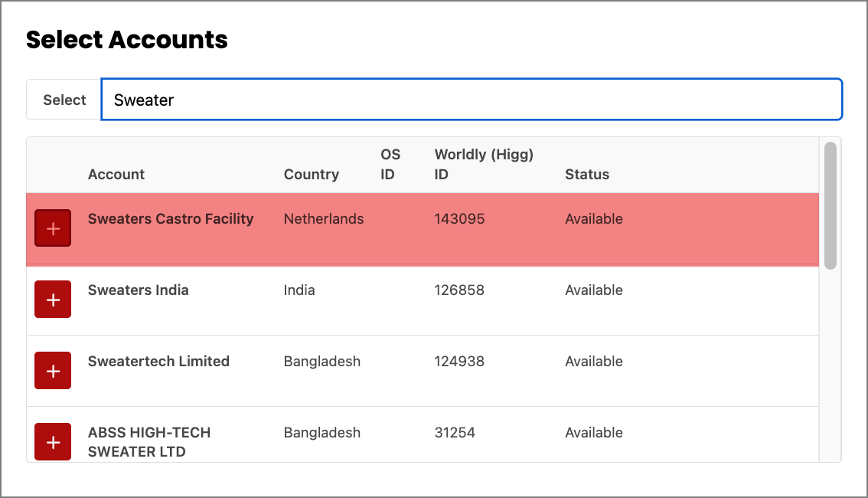868x498 pixels.
Task: Pick the Sweatertech Limited account name
Action: click(x=158, y=362)
